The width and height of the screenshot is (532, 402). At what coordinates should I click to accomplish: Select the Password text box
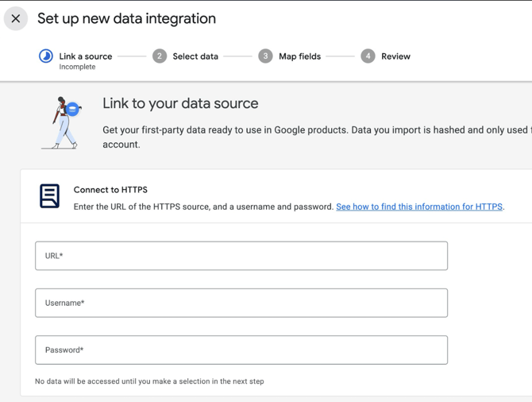241,350
